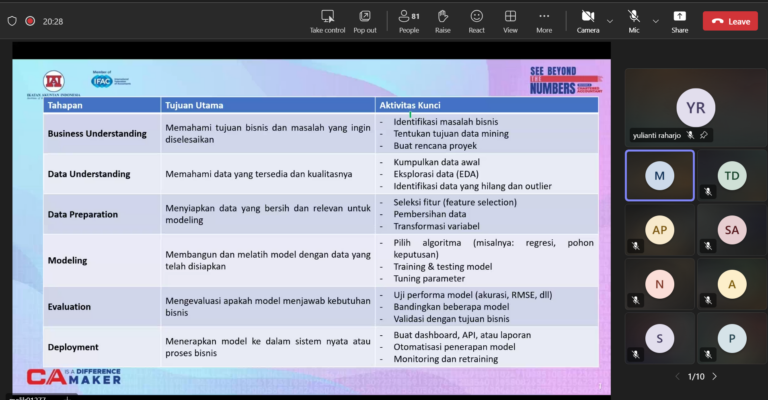768x400 pixels.
Task: Raise your hand in the meeting
Action: (442, 20)
